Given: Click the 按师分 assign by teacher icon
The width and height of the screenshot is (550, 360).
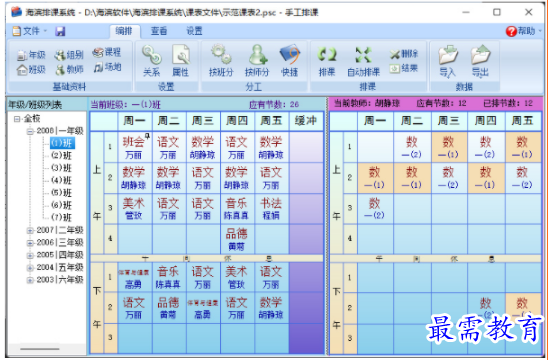Looking at the screenshot, I should tap(257, 61).
